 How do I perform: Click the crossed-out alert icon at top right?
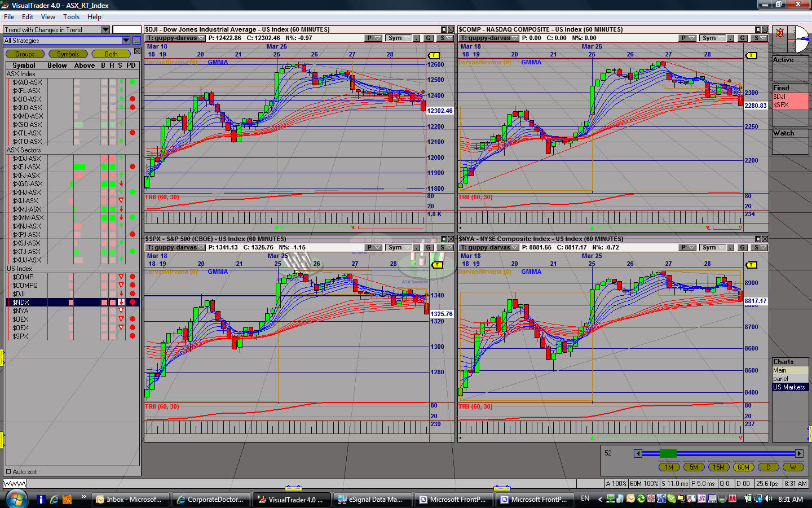click(x=780, y=33)
